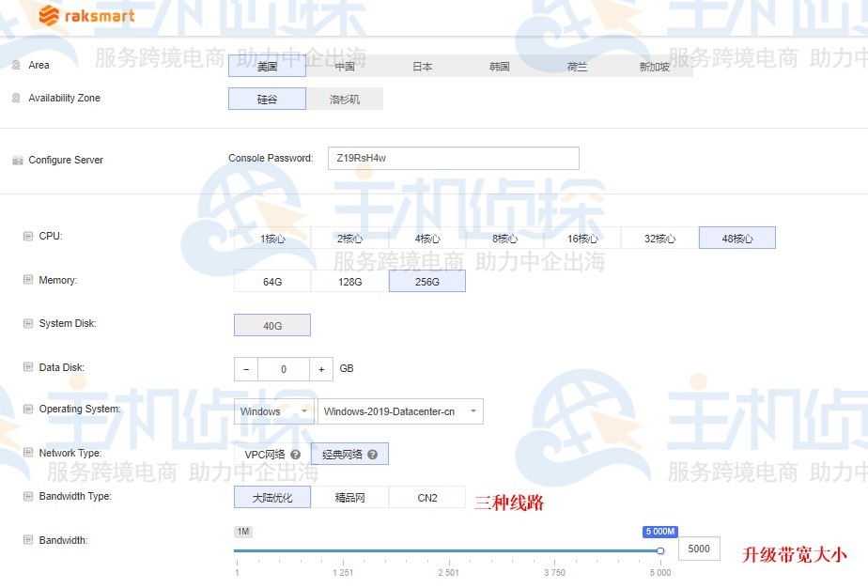Click the VPC网络 help question mark

point(295,453)
